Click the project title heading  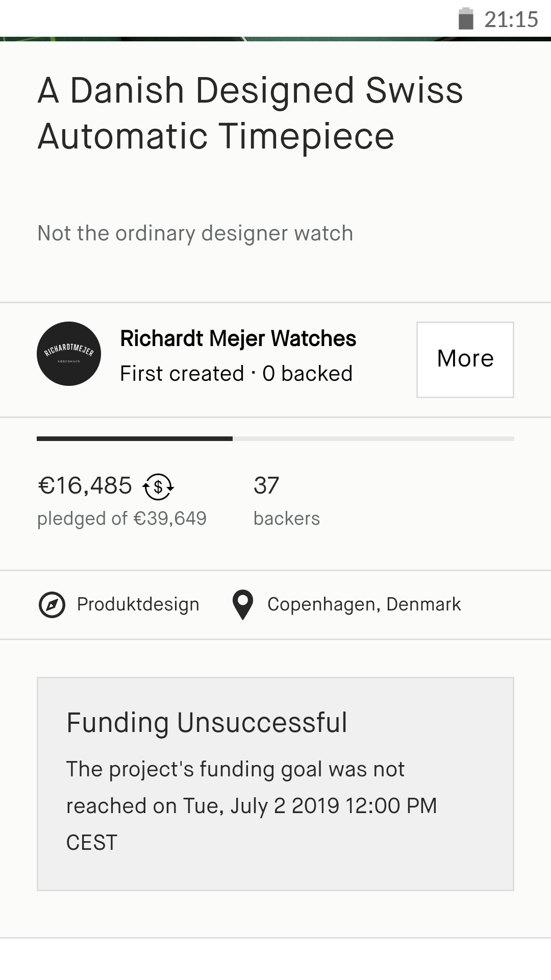click(x=250, y=113)
